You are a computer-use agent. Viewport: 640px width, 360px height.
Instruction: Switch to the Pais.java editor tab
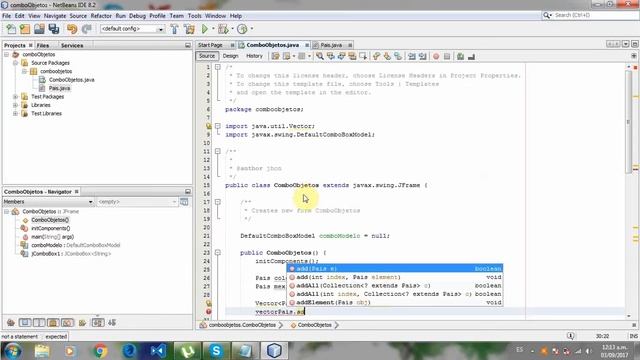point(331,45)
